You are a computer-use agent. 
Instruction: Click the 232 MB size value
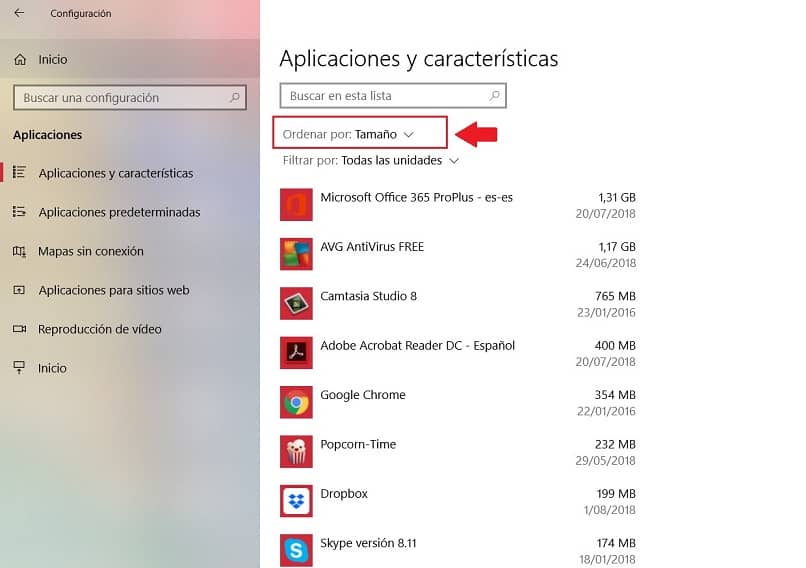point(615,444)
